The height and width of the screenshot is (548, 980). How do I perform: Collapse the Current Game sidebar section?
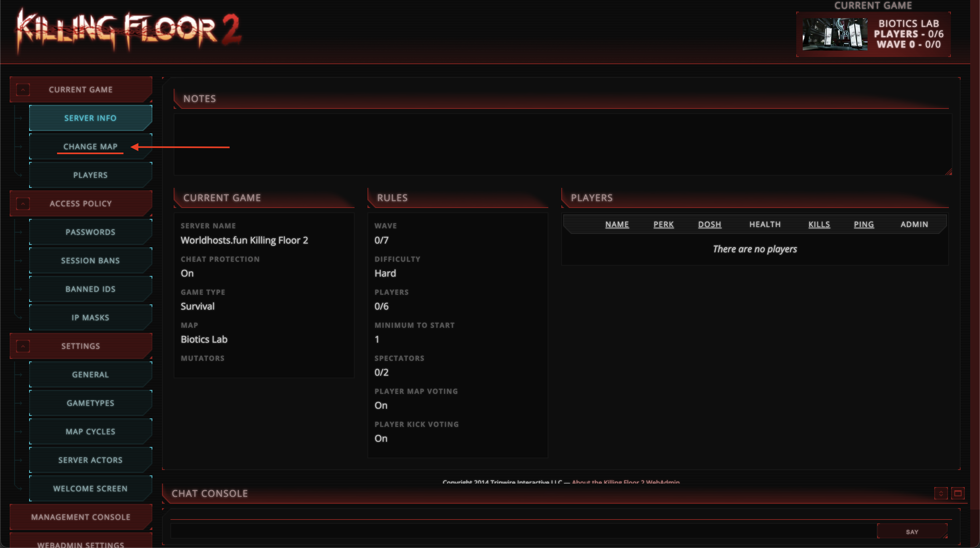coord(23,90)
